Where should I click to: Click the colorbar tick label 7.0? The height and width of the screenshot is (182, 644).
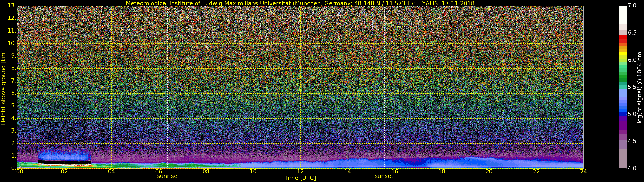click(632, 6)
